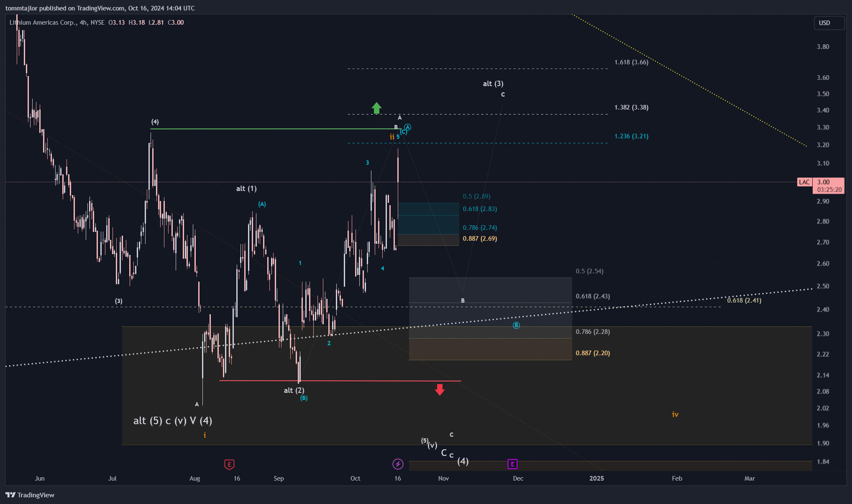Click the alt (5) c (v) V (4) text

pyautogui.click(x=173, y=421)
